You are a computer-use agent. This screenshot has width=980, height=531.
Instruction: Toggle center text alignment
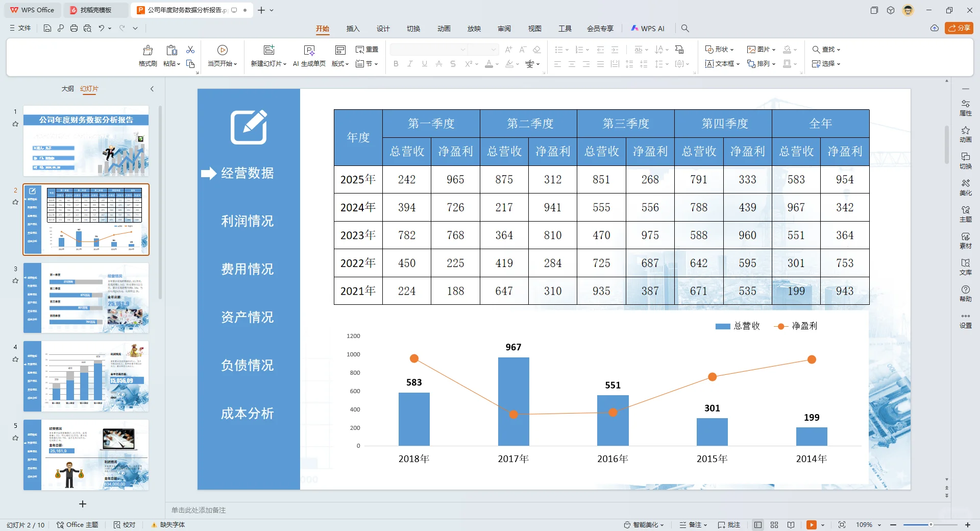pyautogui.click(x=572, y=64)
